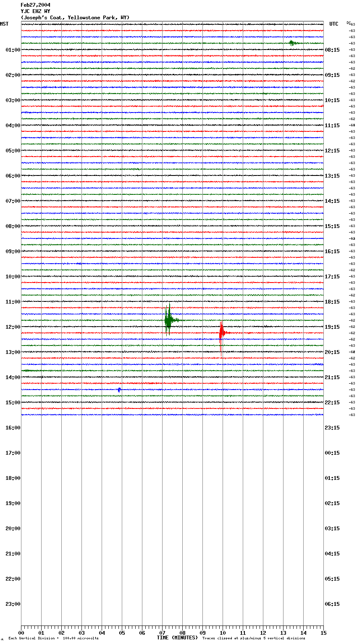The height and width of the screenshot is (644, 357).
Task: Select the 02:00 MST time label
Action: point(13,75)
